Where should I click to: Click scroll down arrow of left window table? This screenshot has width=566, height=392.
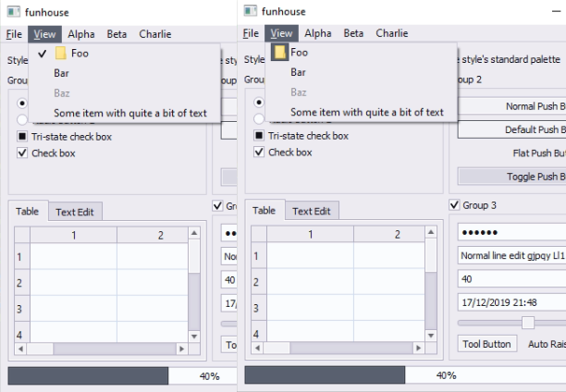[194, 337]
